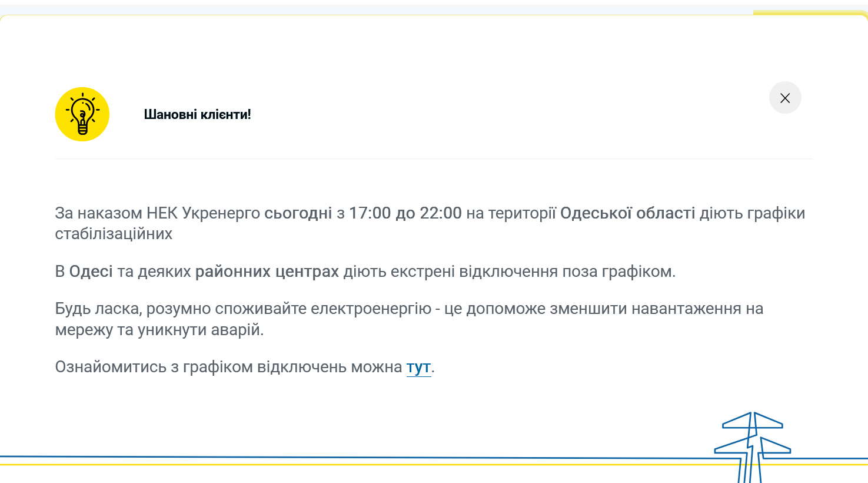
Task: Click the underlined тут hyperlink
Action: [x=418, y=366]
